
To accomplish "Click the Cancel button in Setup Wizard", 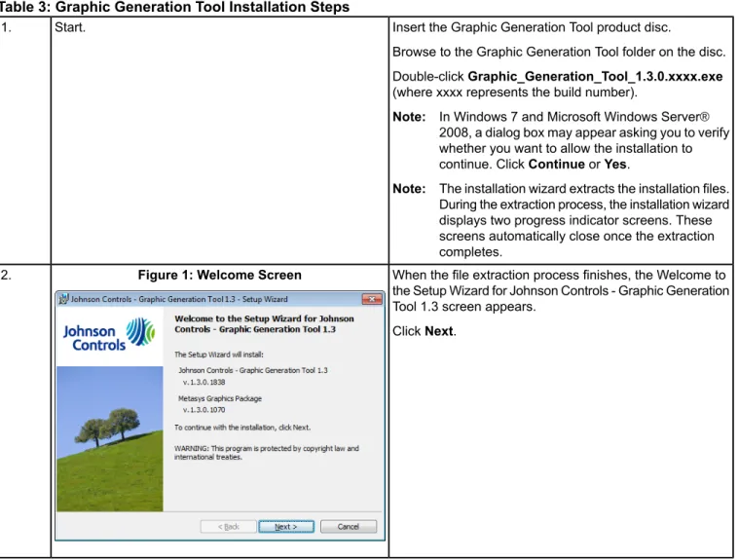I will [x=349, y=527].
